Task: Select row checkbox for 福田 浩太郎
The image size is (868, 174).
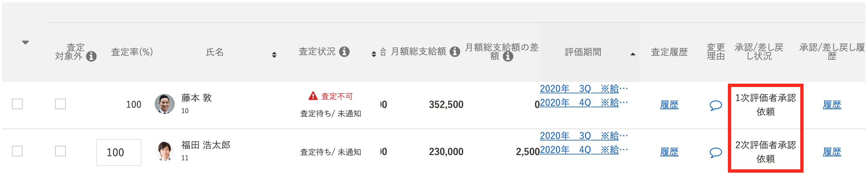Action: click(x=17, y=151)
